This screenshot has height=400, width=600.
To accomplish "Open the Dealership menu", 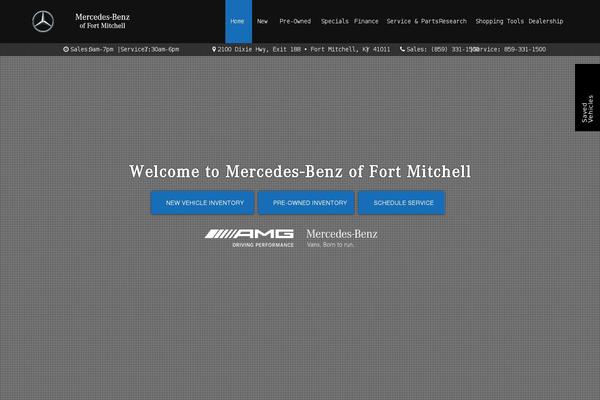I will (546, 21).
